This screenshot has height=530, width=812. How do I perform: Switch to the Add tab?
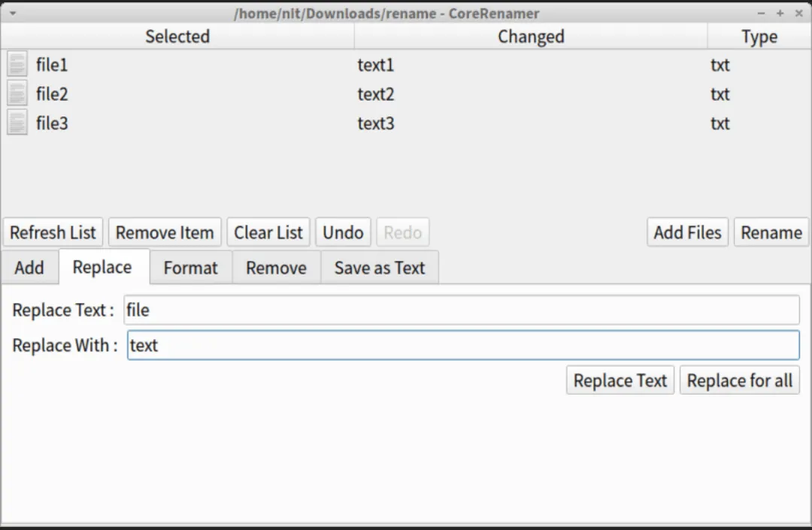pyautogui.click(x=29, y=267)
